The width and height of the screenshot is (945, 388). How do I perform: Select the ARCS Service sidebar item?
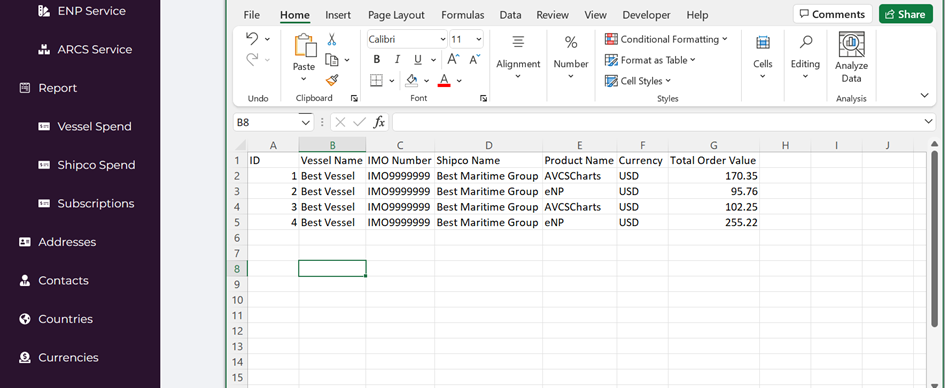point(84,49)
